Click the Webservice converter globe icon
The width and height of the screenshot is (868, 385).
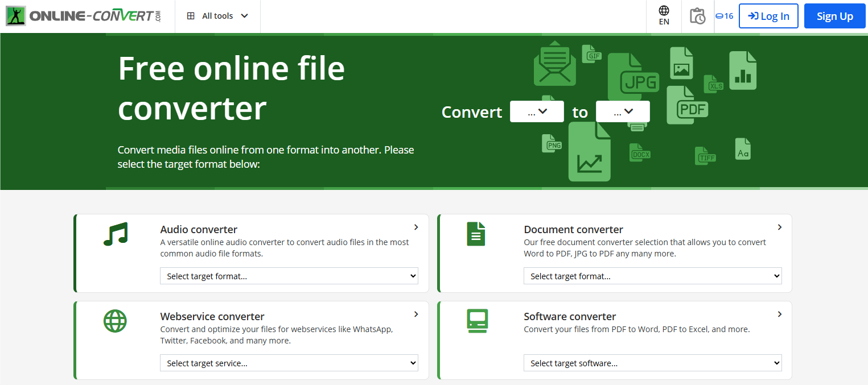tap(116, 320)
